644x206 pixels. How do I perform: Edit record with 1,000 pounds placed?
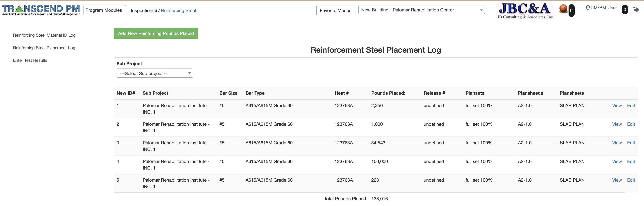click(631, 124)
